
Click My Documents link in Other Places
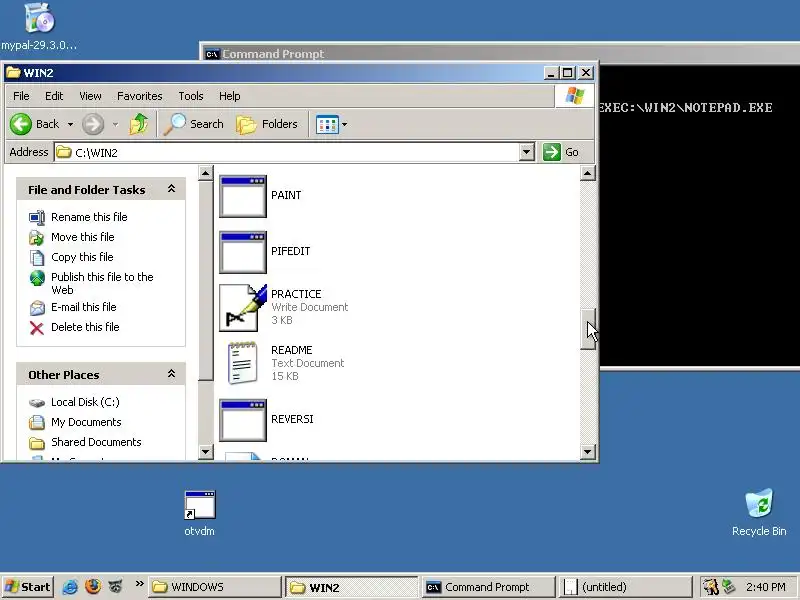tap(86, 422)
